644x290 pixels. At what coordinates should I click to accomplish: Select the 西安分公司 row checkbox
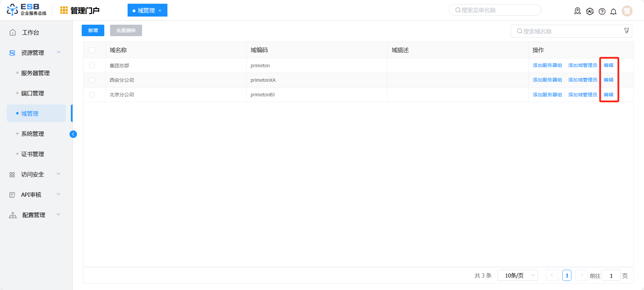[92, 80]
